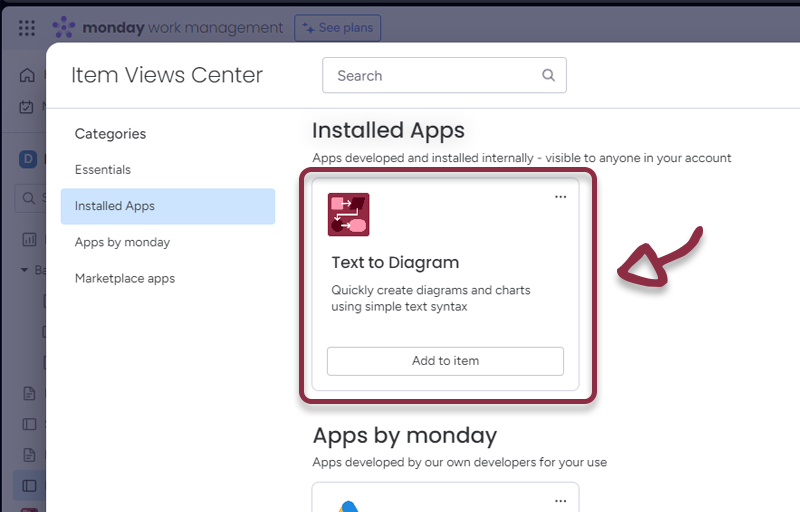Click the workspace D avatar icon
The width and height of the screenshot is (800, 512).
(28, 158)
